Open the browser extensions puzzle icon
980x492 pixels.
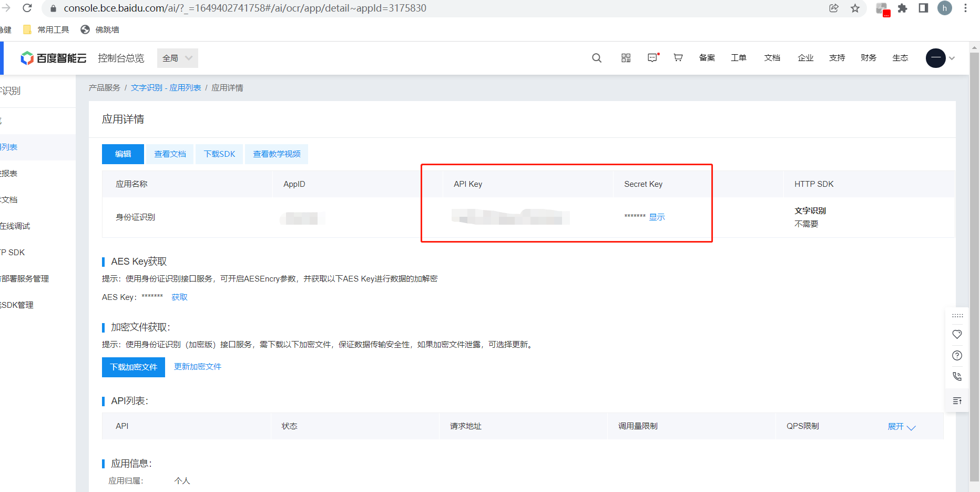[903, 8]
